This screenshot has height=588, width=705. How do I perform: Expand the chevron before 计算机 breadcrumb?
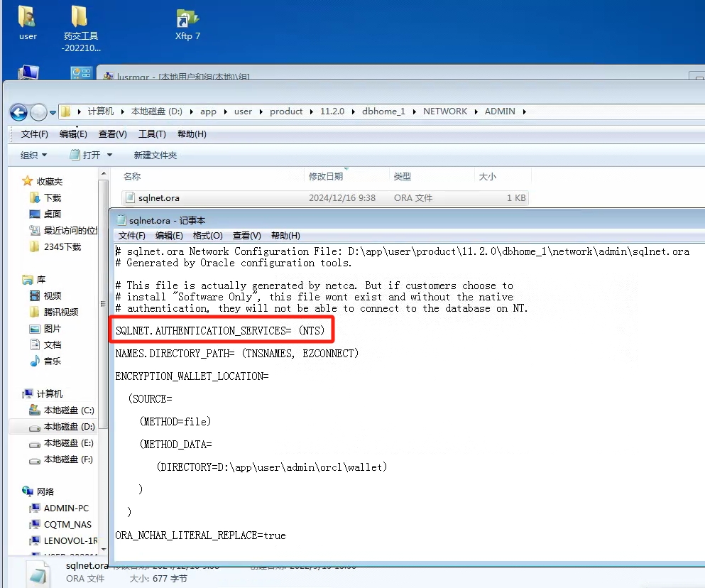(79, 111)
